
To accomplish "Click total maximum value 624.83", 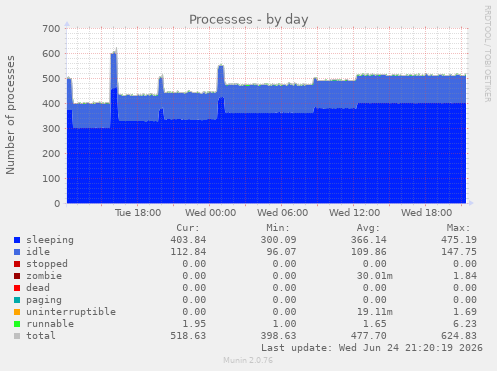I will point(459,336).
